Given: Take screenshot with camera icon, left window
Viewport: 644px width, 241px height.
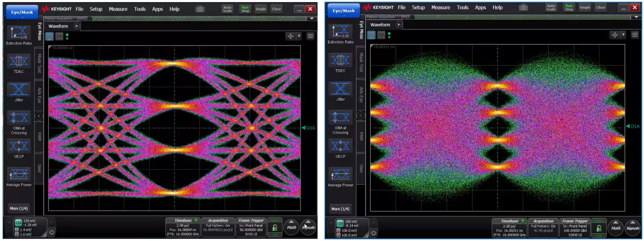Looking at the screenshot, I should tap(200, 9).
